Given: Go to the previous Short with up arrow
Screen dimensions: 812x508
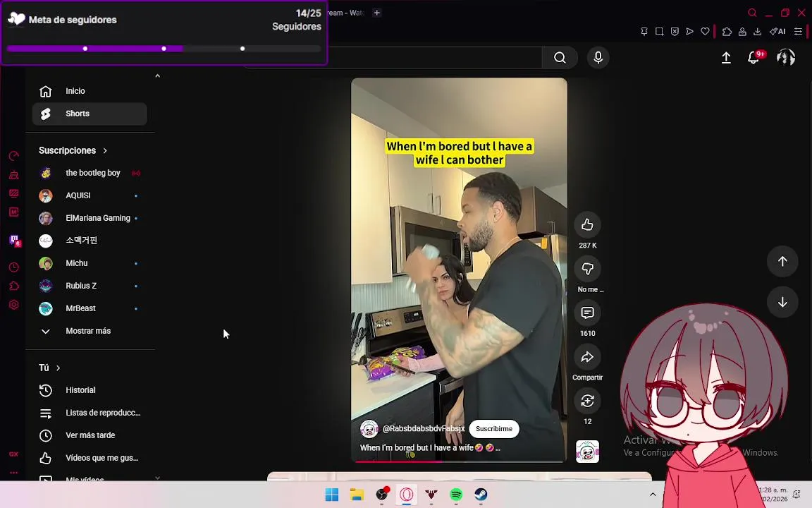Looking at the screenshot, I should point(782,261).
